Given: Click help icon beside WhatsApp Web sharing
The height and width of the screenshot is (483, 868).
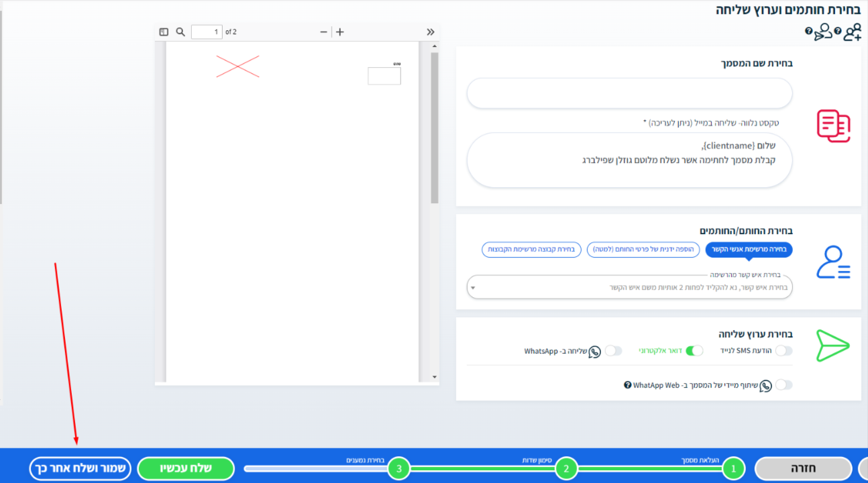Looking at the screenshot, I should [x=628, y=385].
